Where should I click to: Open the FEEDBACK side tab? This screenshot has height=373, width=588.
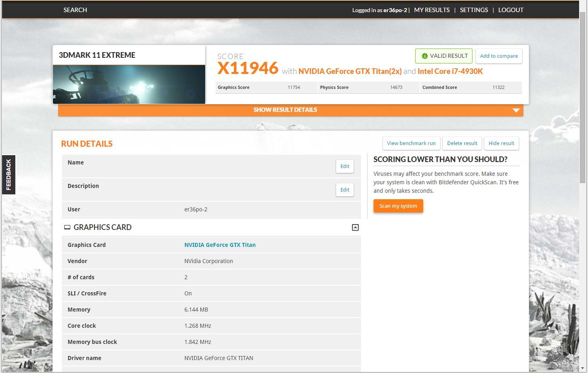point(8,175)
